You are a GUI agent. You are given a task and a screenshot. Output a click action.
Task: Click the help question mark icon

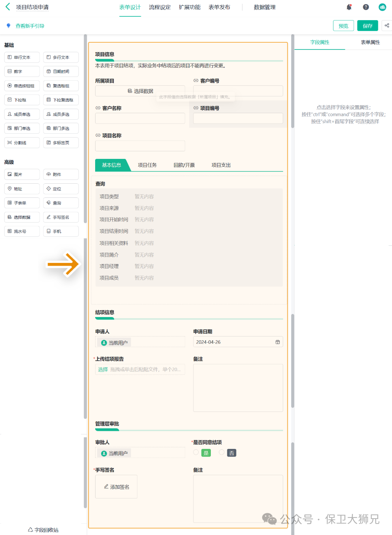pos(366,7)
